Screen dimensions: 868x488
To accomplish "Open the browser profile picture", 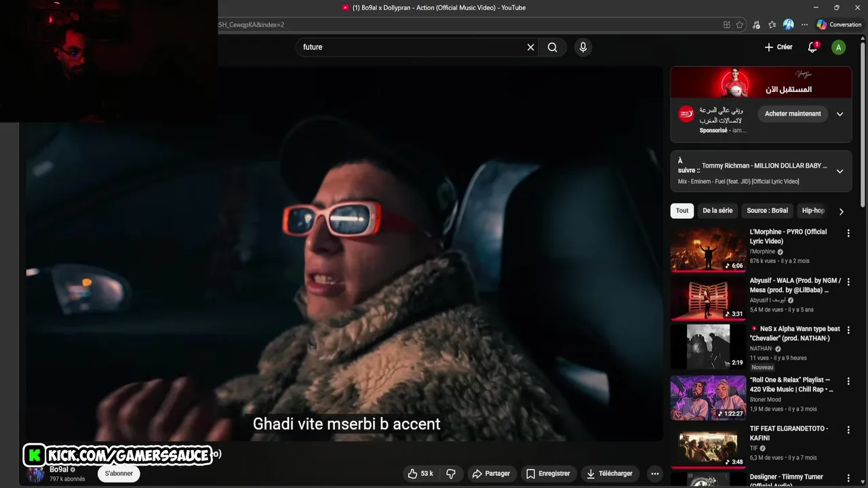I will (x=788, y=24).
